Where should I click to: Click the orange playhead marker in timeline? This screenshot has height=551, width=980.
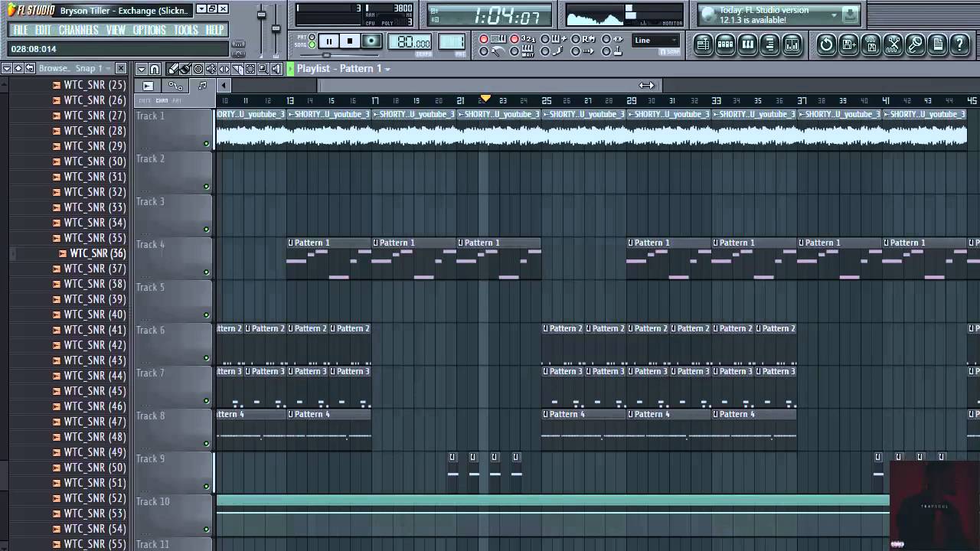[485, 99]
